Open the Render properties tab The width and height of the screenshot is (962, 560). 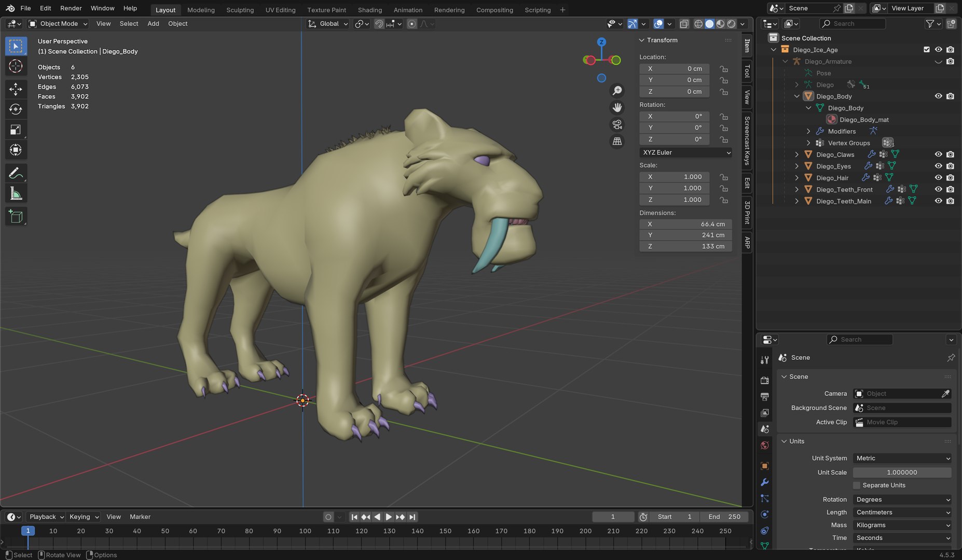click(x=764, y=380)
